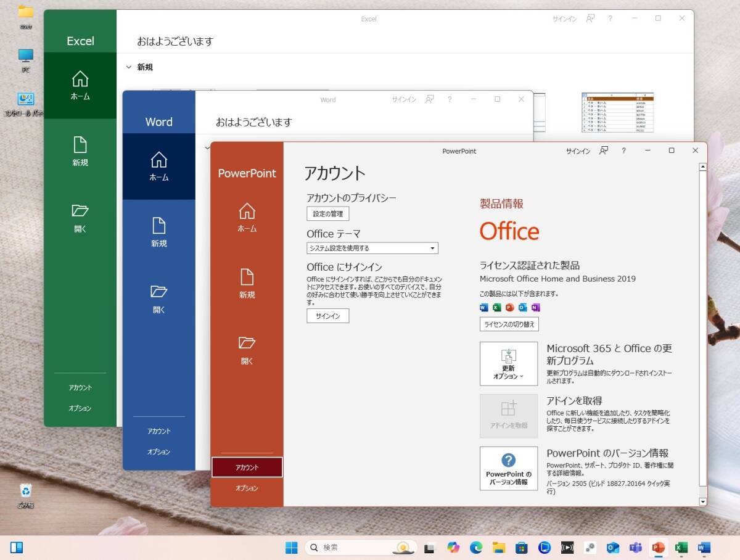Switch to Excel from the taskbar
The image size is (740, 560).
coord(681,547)
